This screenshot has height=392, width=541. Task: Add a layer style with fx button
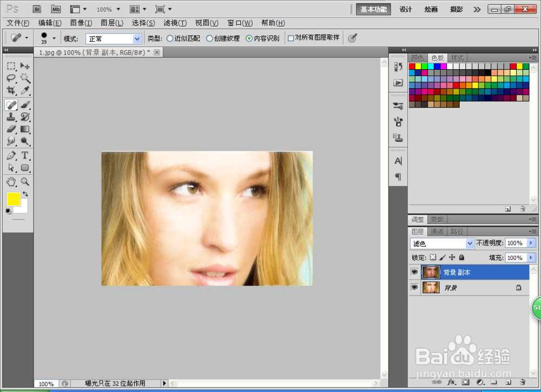[x=452, y=382]
